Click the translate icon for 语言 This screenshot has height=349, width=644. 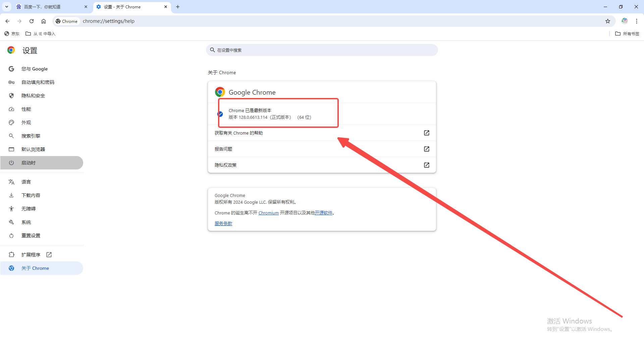coord(11,182)
